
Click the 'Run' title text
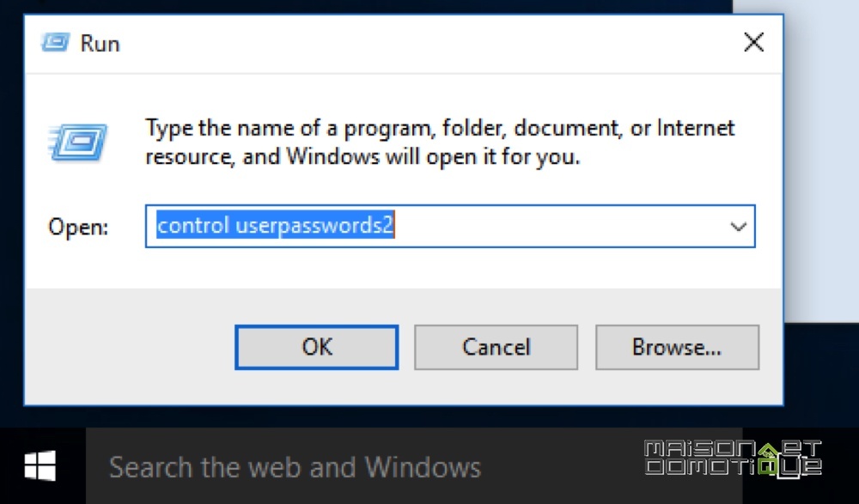tap(100, 43)
